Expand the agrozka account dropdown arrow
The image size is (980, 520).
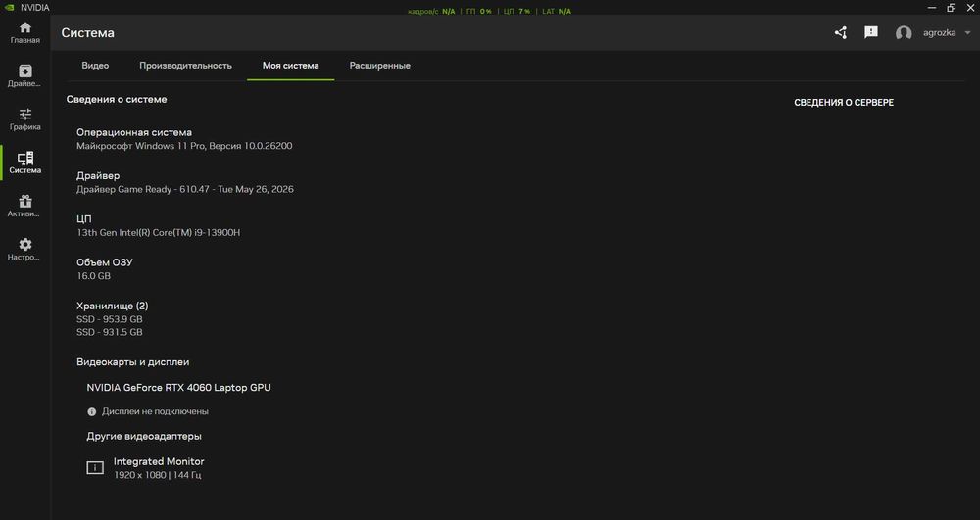[968, 33]
